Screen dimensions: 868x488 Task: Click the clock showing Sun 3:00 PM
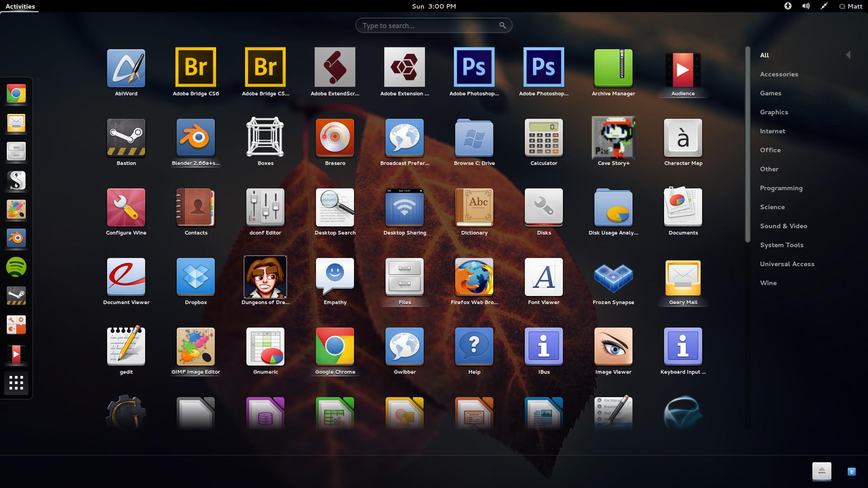click(434, 6)
